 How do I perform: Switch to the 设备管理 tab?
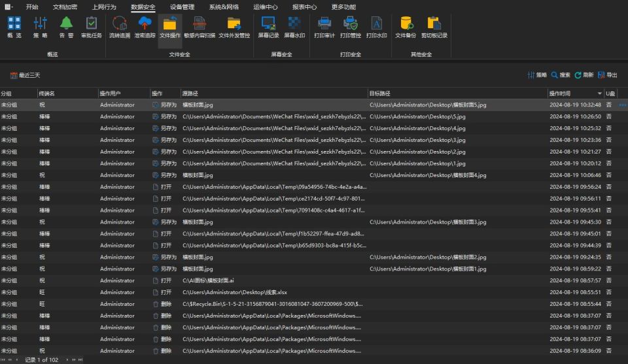tap(183, 7)
